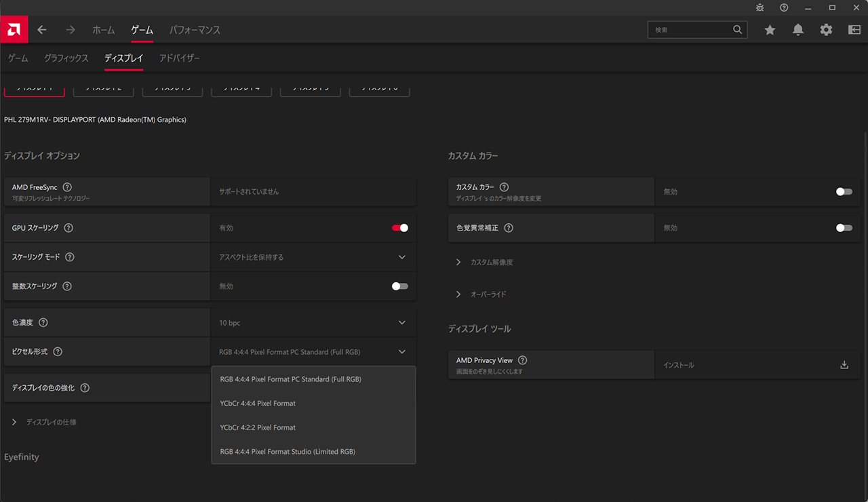
Task: Open the bug report icon in title bar
Action: point(760,7)
